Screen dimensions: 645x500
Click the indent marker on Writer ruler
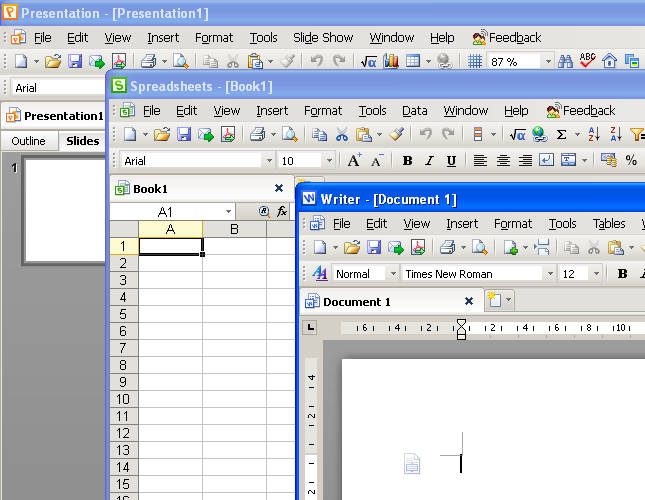pyautogui.click(x=462, y=329)
